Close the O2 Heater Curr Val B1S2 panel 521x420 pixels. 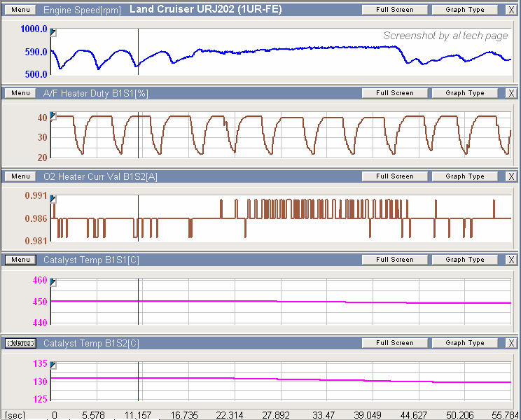[510, 176]
